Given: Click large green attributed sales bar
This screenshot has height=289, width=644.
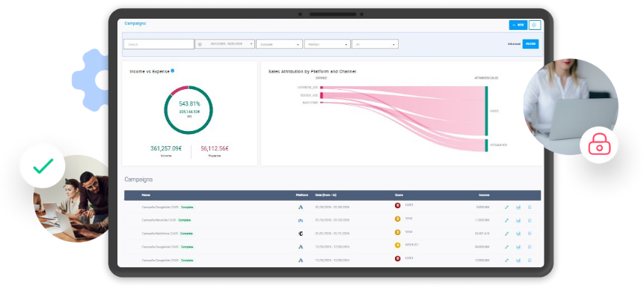Looking at the screenshot, I should pyautogui.click(x=486, y=111).
